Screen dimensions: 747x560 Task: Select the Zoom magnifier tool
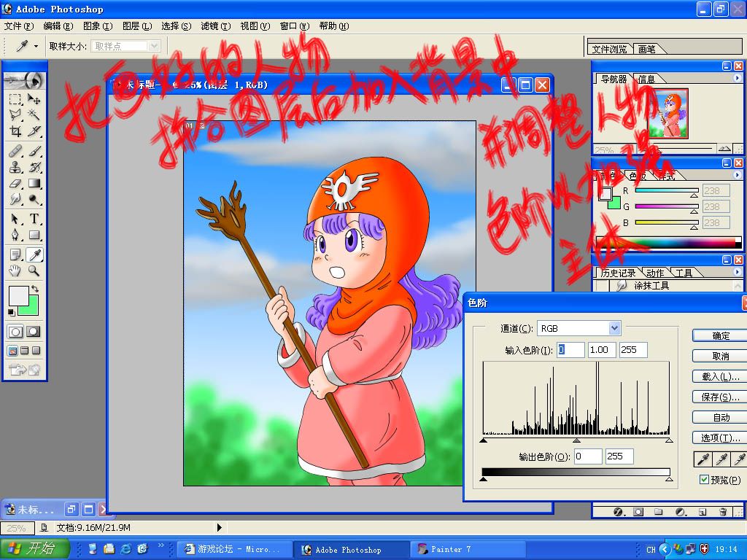[x=34, y=271]
